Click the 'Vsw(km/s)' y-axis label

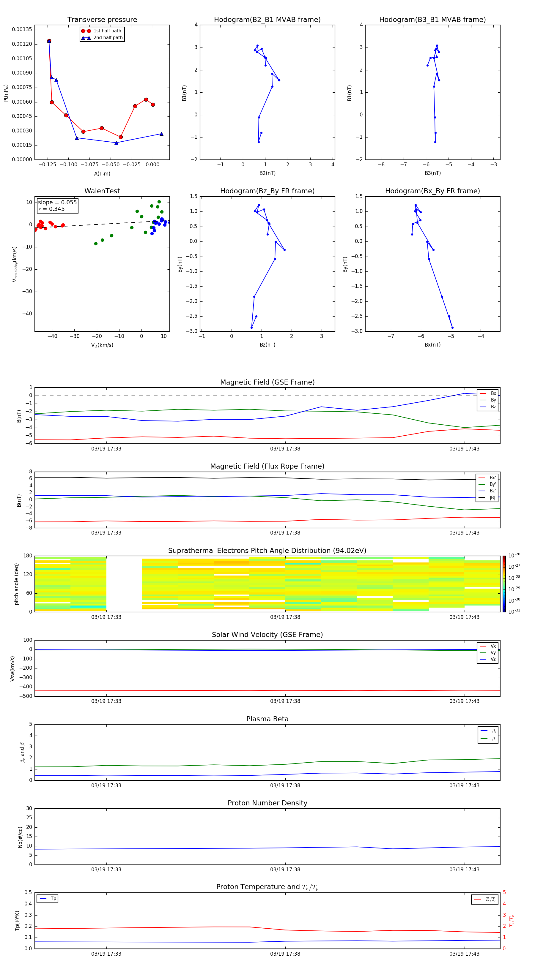12,668
